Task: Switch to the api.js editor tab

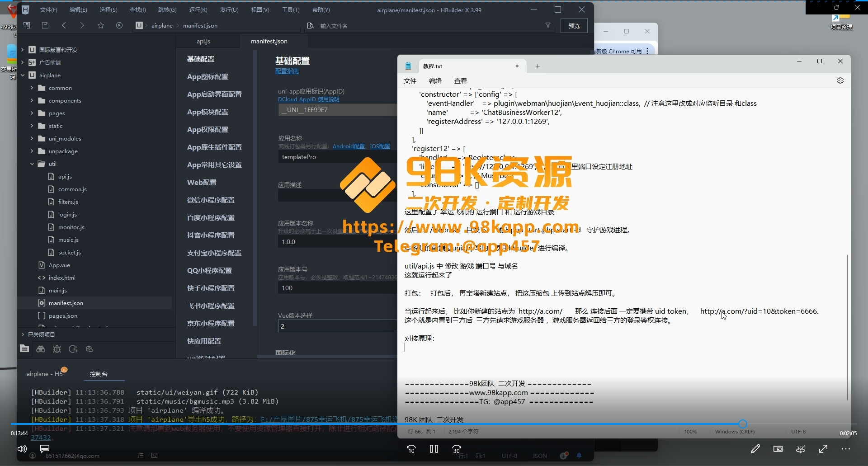Action: tap(203, 41)
